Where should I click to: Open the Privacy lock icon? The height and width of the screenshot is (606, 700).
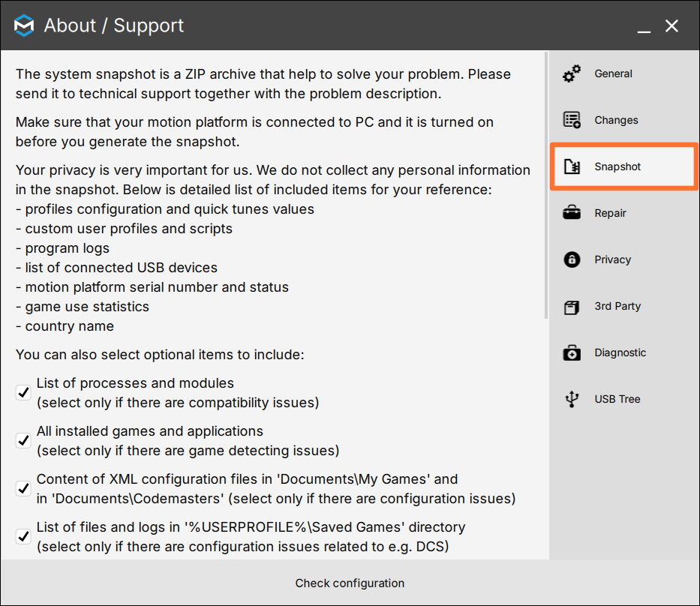pyautogui.click(x=572, y=259)
